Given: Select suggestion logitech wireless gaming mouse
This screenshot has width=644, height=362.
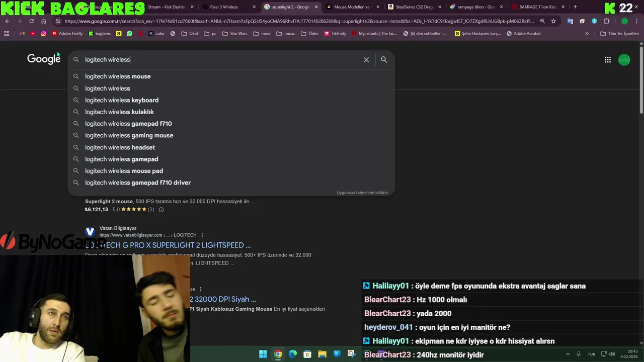Looking at the screenshot, I should pyautogui.click(x=231, y=135).
